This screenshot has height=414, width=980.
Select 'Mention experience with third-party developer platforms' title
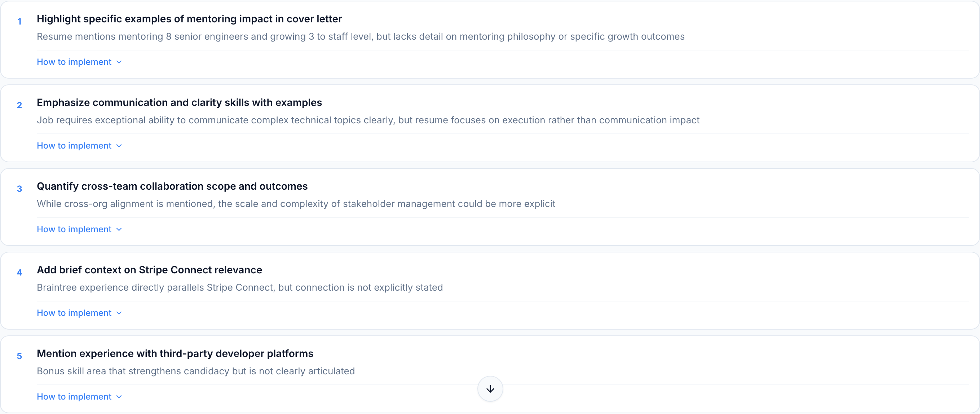[x=175, y=354]
